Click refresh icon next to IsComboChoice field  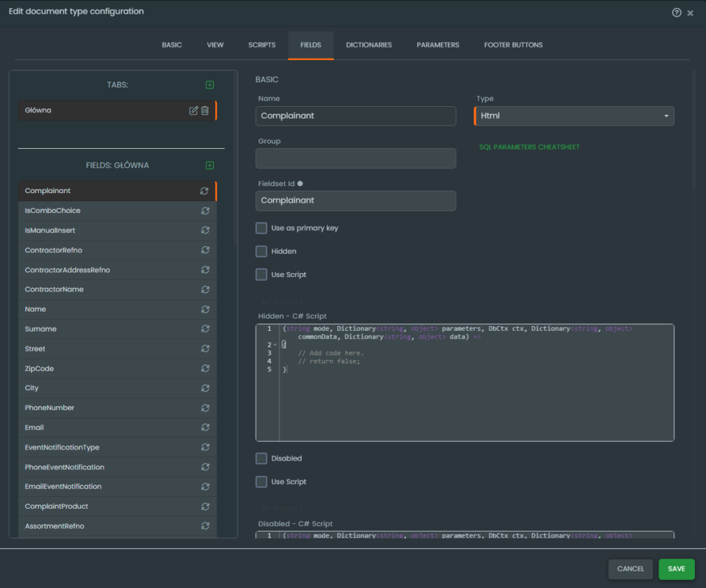coord(205,211)
